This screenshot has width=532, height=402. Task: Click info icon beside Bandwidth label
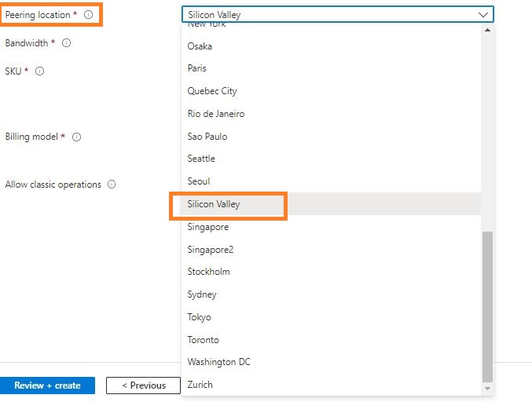click(x=66, y=43)
